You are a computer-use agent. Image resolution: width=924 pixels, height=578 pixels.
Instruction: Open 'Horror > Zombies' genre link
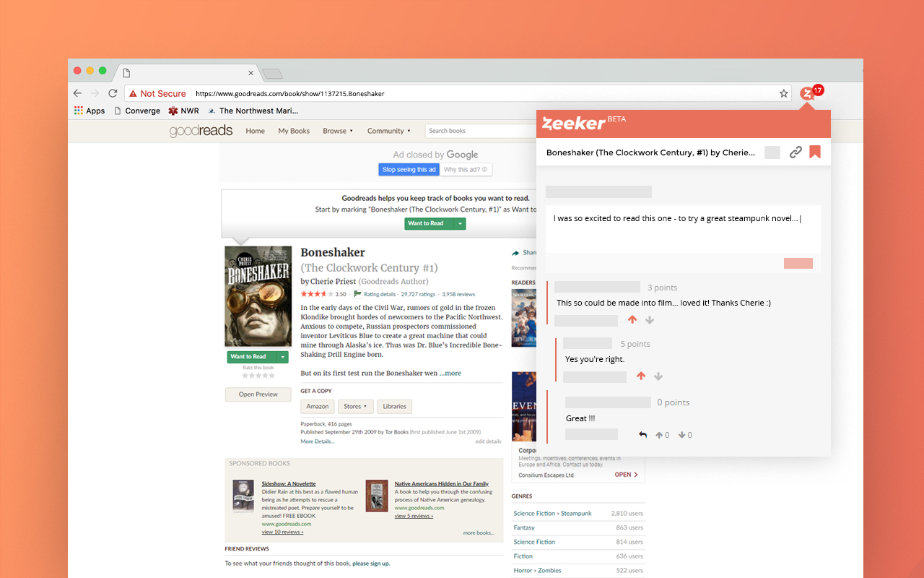click(537, 571)
